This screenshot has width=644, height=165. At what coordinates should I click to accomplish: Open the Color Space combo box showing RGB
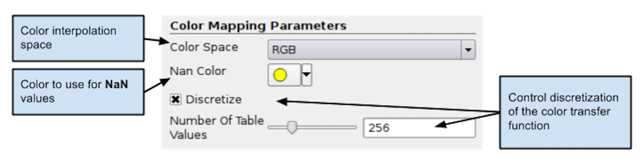364,50
